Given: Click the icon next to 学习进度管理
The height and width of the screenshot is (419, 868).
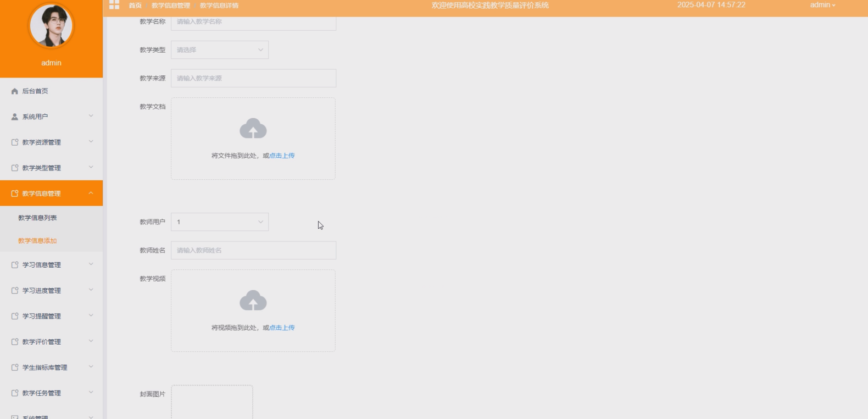Looking at the screenshot, I should (x=15, y=290).
